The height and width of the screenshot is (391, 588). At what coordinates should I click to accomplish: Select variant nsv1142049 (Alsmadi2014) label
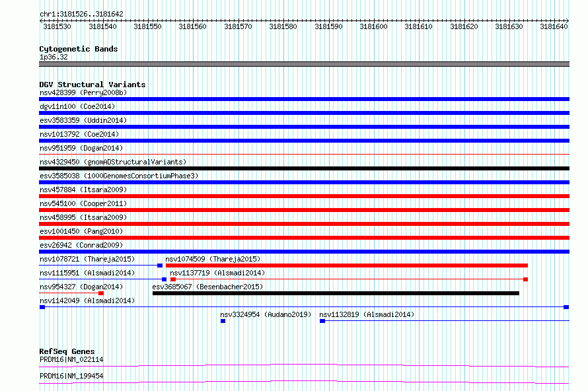pos(87,301)
